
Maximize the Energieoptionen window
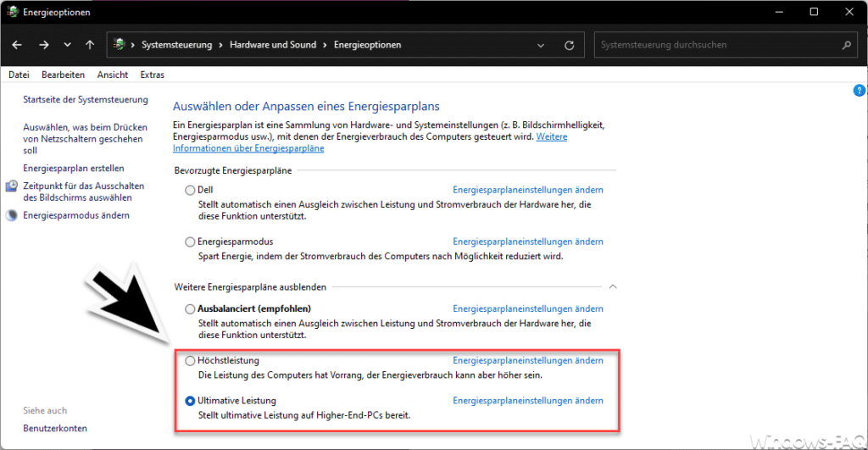[x=814, y=12]
